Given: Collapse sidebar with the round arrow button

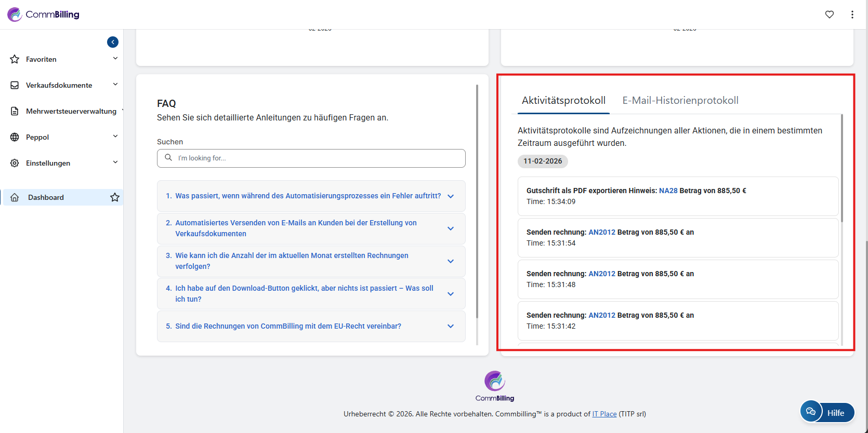Looking at the screenshot, I should (x=113, y=42).
